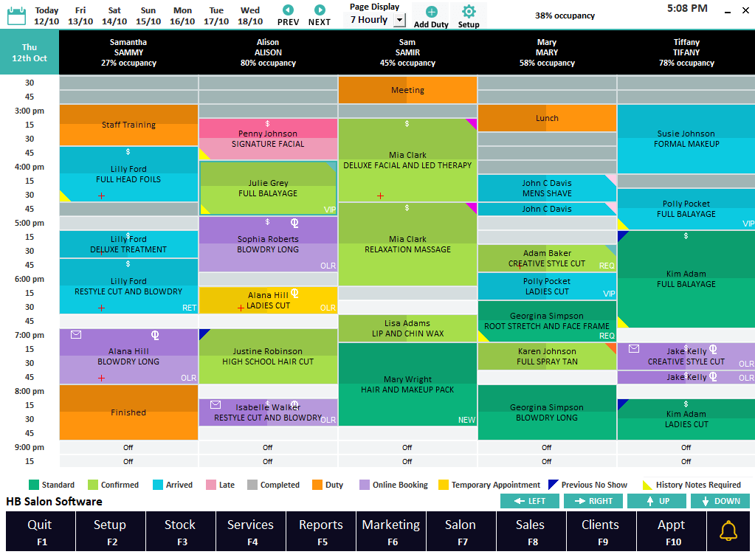Image resolution: width=755 pixels, height=560 pixels.
Task: Advance to next day with NEXT arrow
Action: point(320,10)
